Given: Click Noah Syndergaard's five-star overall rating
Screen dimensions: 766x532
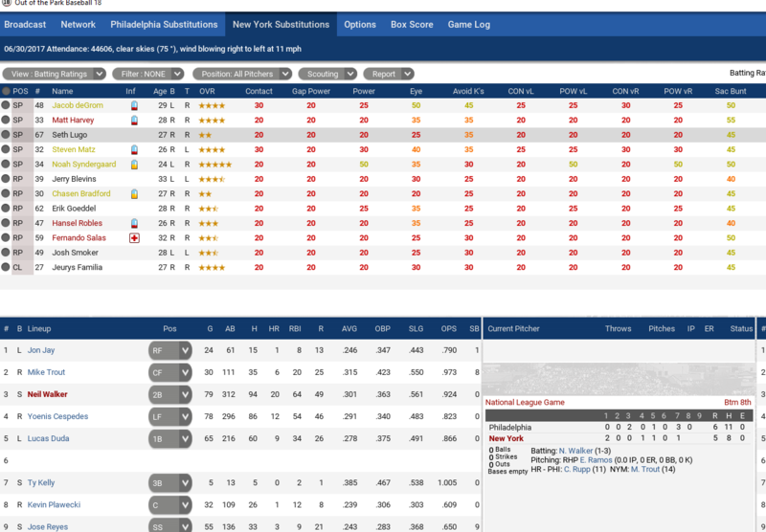Looking at the screenshot, I should [x=214, y=165].
